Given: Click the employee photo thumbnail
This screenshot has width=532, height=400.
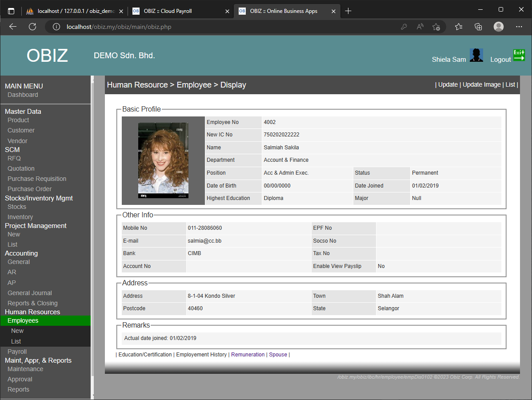Looking at the screenshot, I should (x=163, y=160).
